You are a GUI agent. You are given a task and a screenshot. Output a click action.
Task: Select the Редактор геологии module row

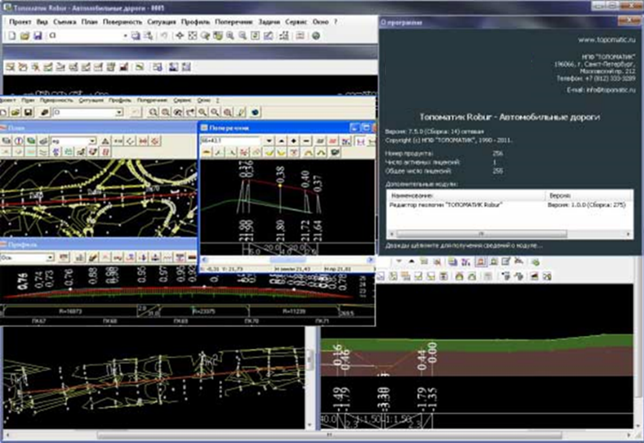[x=509, y=204]
